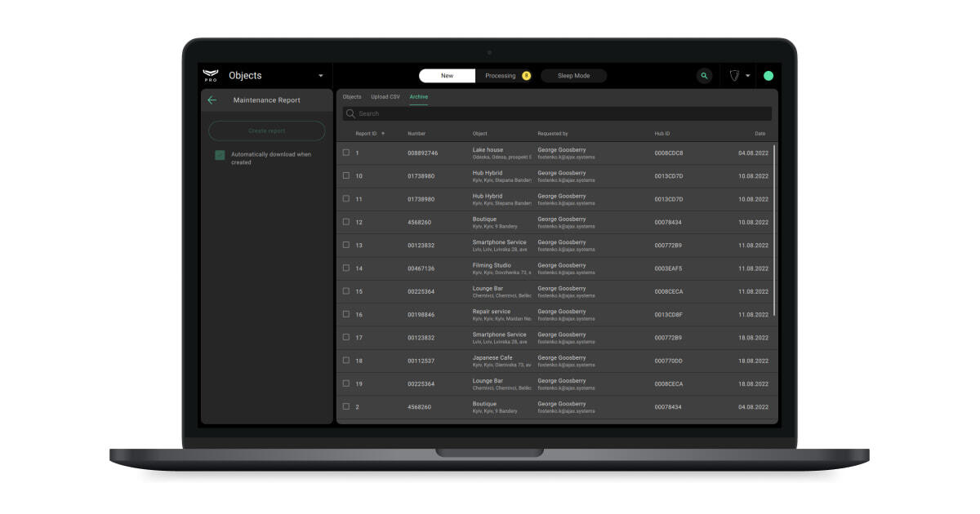This screenshot has width=980, height=514.
Task: Click the table vertical scrollbar
Action: pos(774,230)
